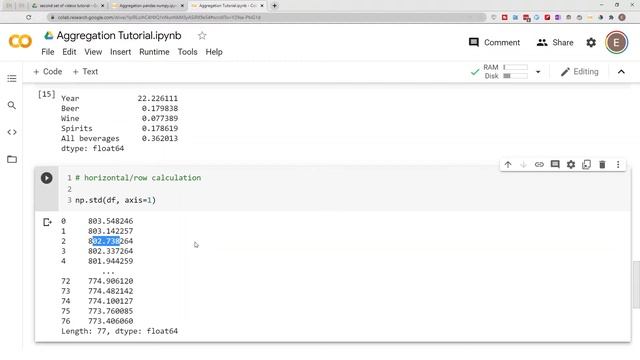The width and height of the screenshot is (640, 360).
Task: Click the Google Drive icon by title
Action: [x=49, y=36]
